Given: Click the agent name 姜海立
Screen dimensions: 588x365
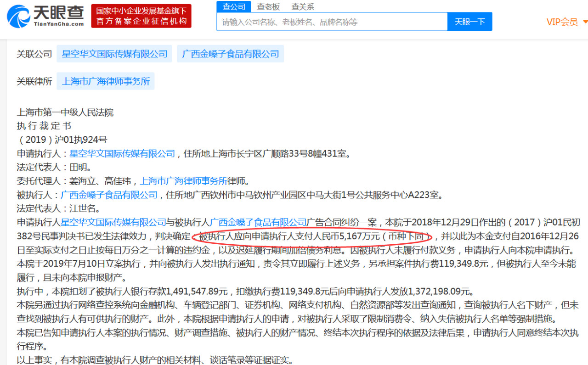Looking at the screenshot, I should click(83, 181).
